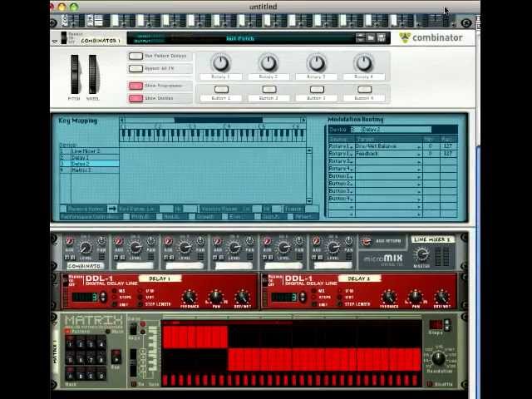Click the Pitch bend wheel
Screen dimensions: 532x399
[x=74, y=74]
